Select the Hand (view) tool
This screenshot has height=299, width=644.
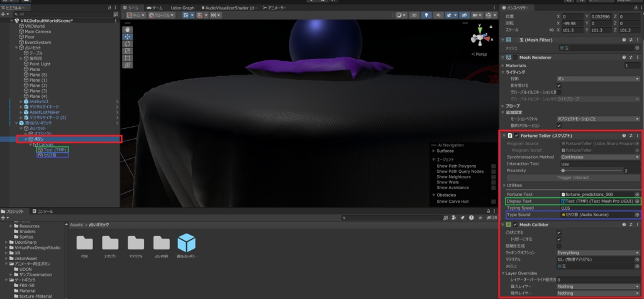click(x=127, y=30)
